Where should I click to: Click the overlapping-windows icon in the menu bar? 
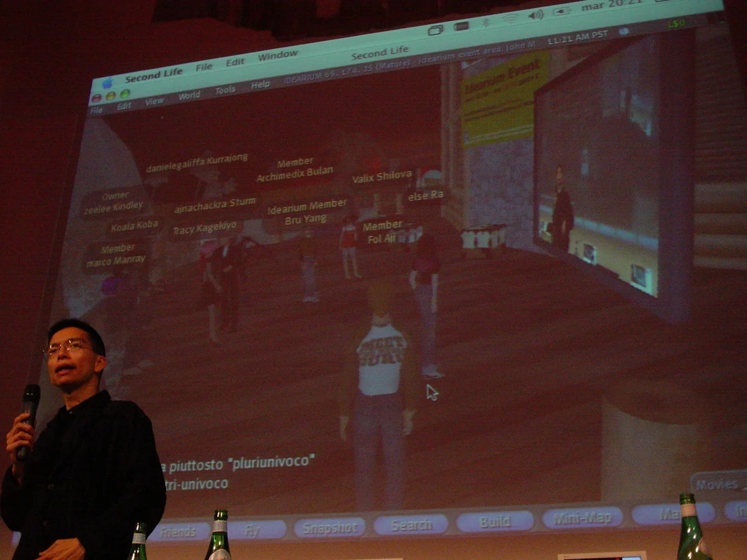point(436,29)
